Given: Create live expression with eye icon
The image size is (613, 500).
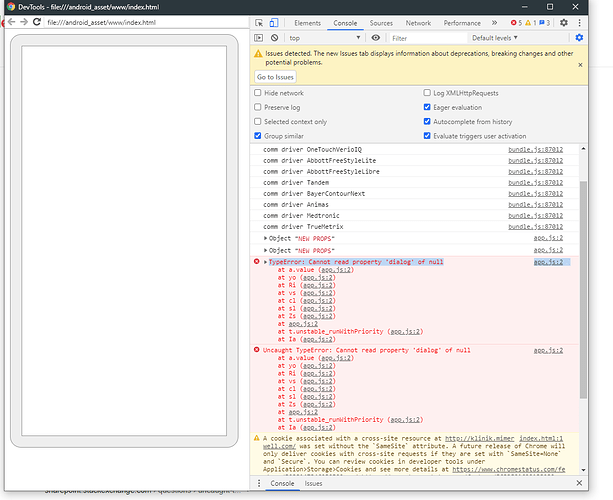Looking at the screenshot, I should [376, 38].
